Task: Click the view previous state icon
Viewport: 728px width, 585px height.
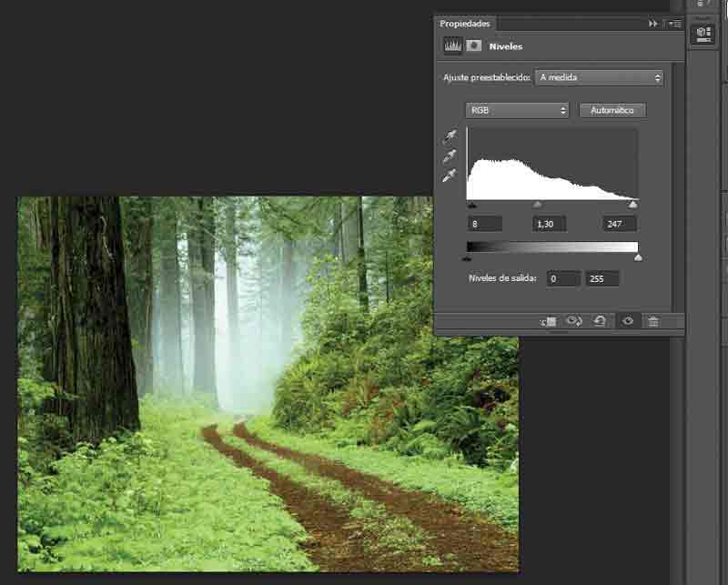Action: (x=574, y=321)
